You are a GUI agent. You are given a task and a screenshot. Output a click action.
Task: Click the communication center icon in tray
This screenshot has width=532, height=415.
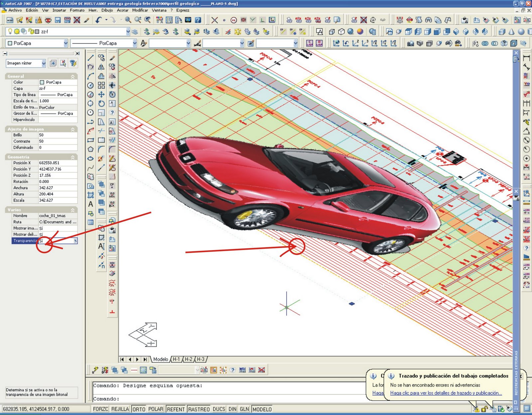pos(476,409)
